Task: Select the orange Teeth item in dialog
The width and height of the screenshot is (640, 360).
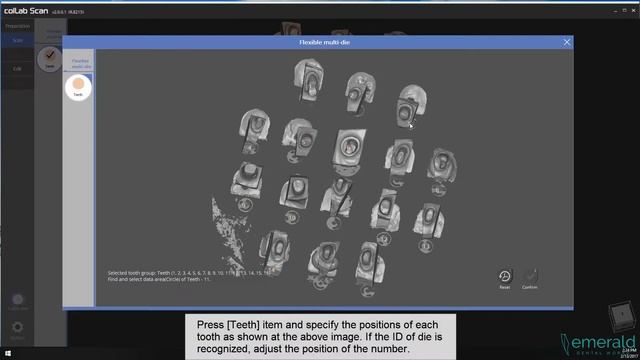Action: click(78, 87)
